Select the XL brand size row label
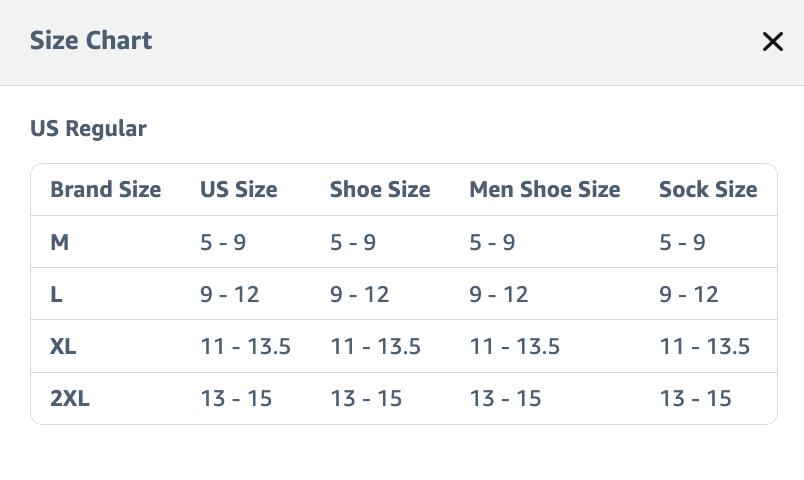Image resolution: width=804 pixels, height=480 pixels. (63, 346)
